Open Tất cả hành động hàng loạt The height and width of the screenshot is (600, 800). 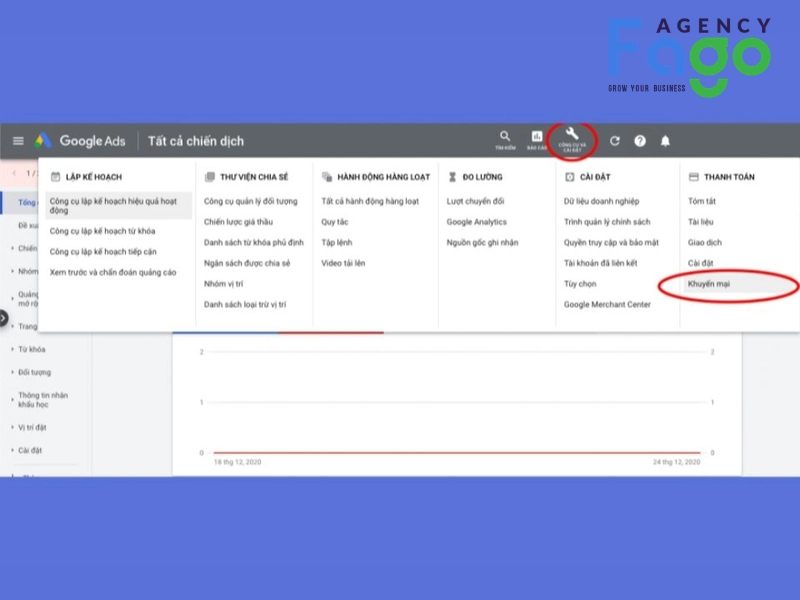click(x=370, y=201)
